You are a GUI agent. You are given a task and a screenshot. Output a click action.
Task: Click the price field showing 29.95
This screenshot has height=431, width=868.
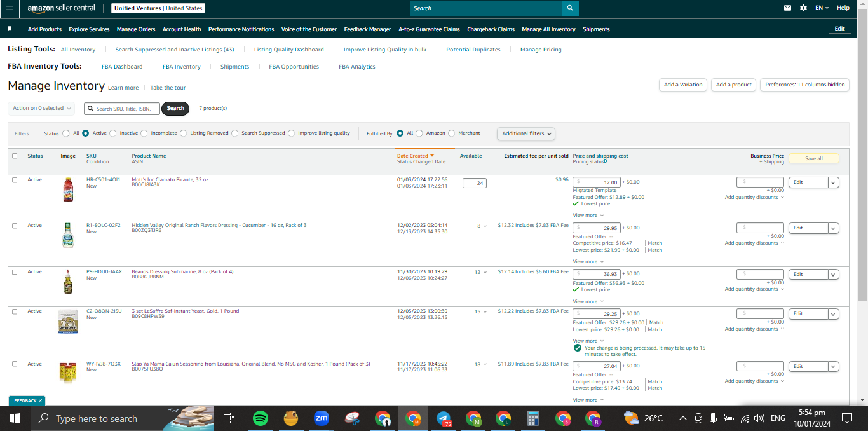[x=597, y=228]
